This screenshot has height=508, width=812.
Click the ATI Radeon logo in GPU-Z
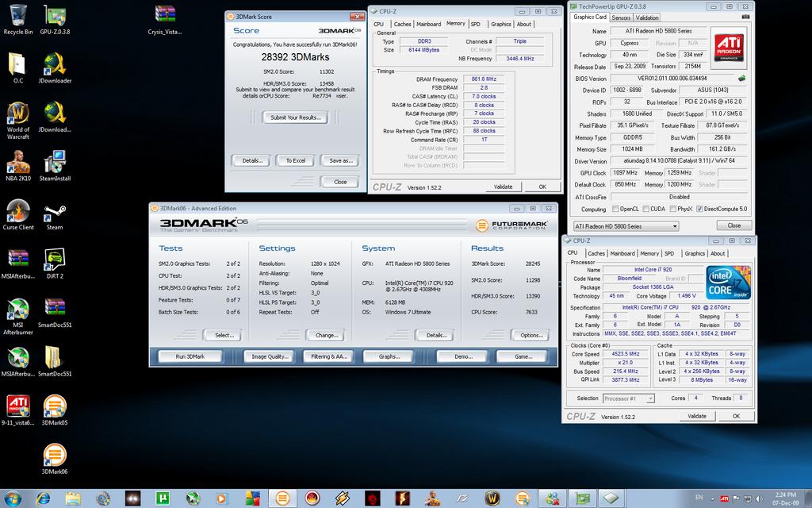729,48
